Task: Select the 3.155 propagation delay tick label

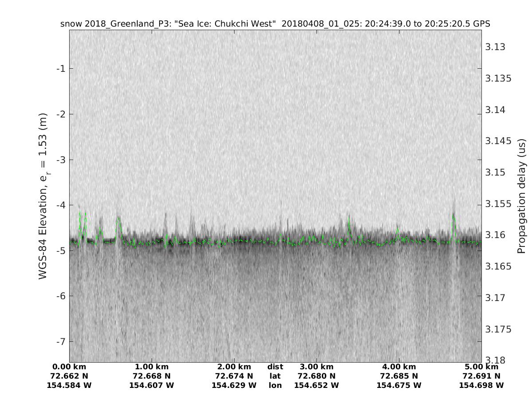Action: (497, 204)
